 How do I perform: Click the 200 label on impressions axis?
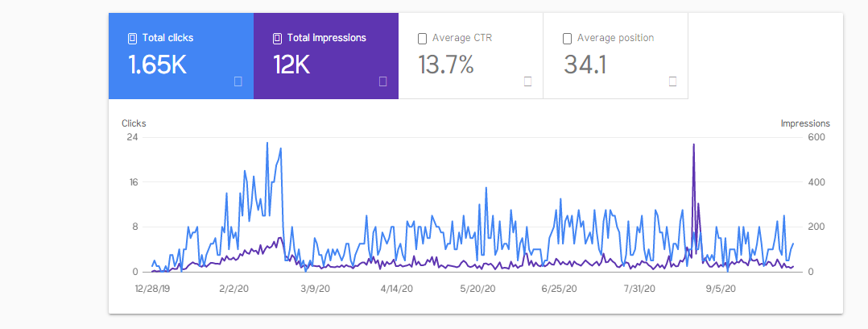tap(817, 227)
